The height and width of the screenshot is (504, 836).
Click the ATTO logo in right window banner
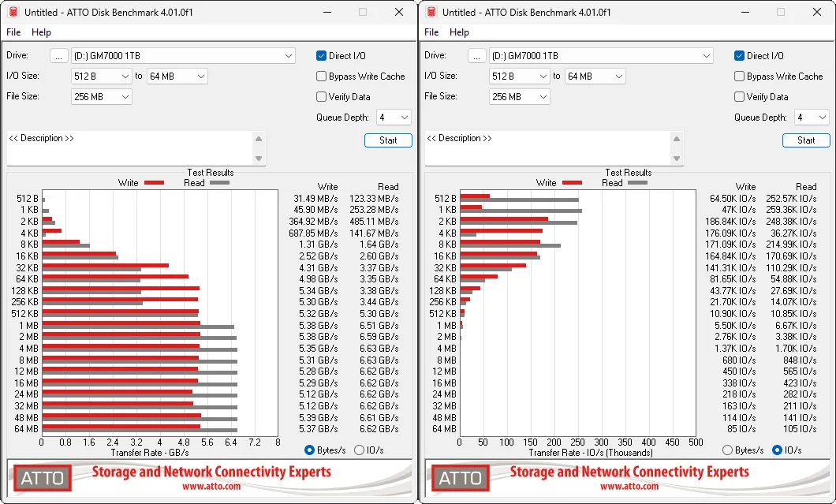(460, 478)
